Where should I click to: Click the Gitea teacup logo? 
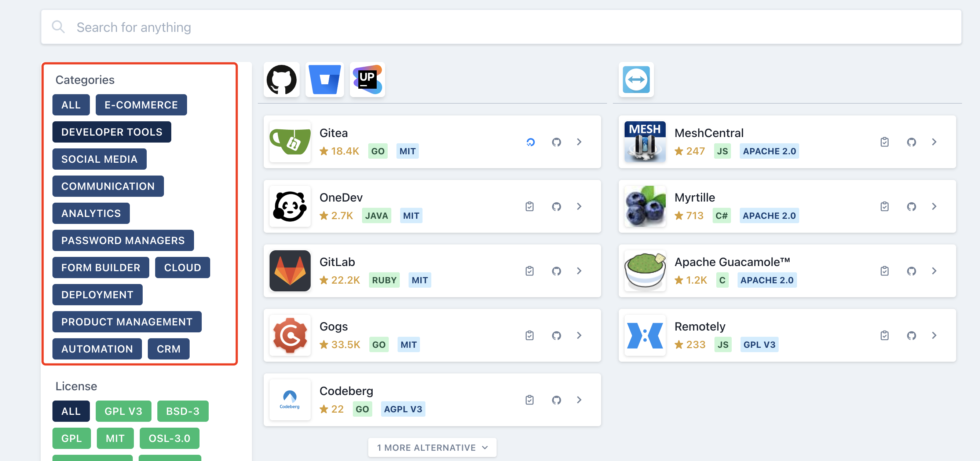pos(290,142)
